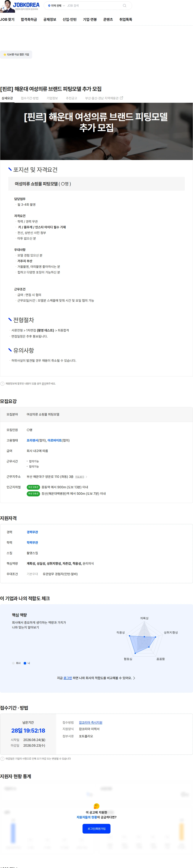Click the 잡코리아 즉시지원 link
This screenshot has width=193, height=868.
coord(90,722)
